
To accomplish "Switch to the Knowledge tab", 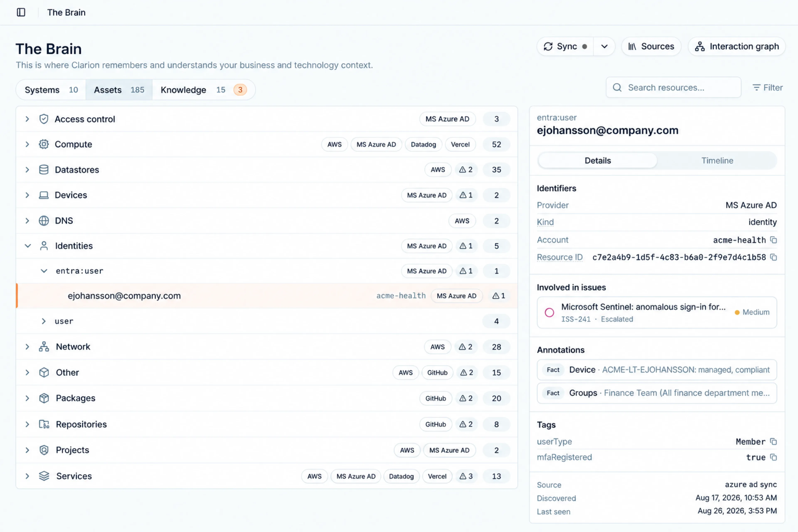I will coord(204,90).
